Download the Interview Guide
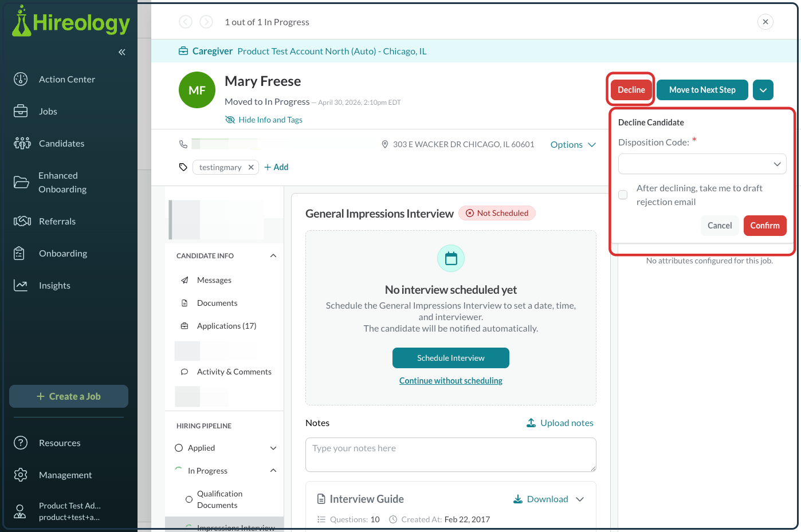Viewport: 801px width, 532px height. 540,499
